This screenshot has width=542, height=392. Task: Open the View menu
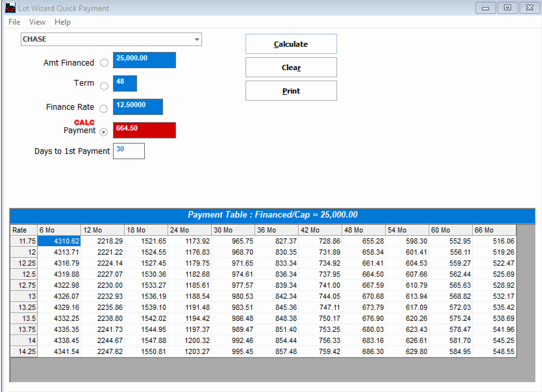(37, 22)
